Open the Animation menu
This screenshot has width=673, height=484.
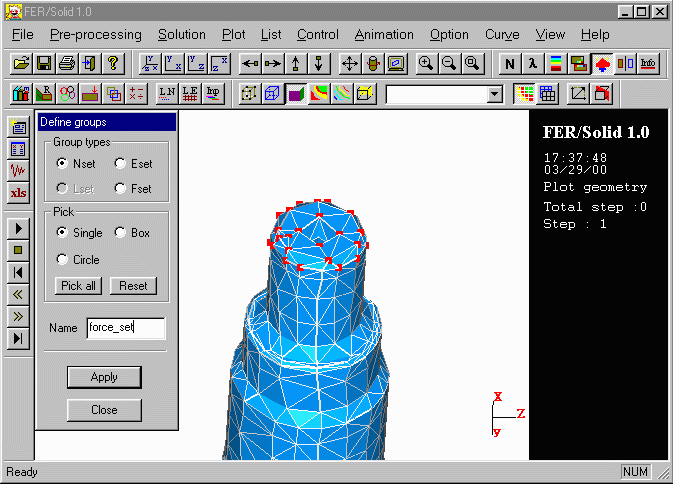[x=384, y=34]
